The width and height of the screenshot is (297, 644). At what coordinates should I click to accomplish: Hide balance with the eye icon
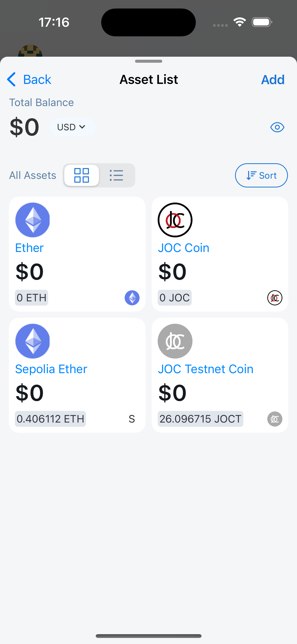click(x=277, y=127)
